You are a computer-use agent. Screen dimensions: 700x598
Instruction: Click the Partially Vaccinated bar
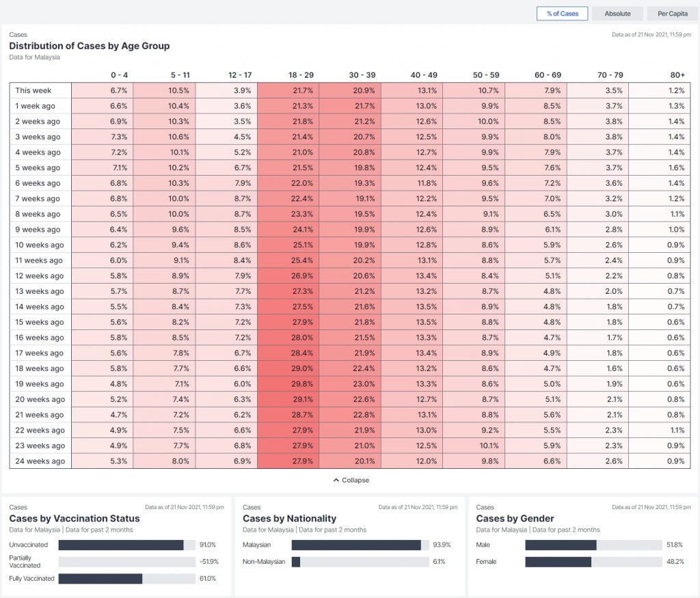[126, 562]
